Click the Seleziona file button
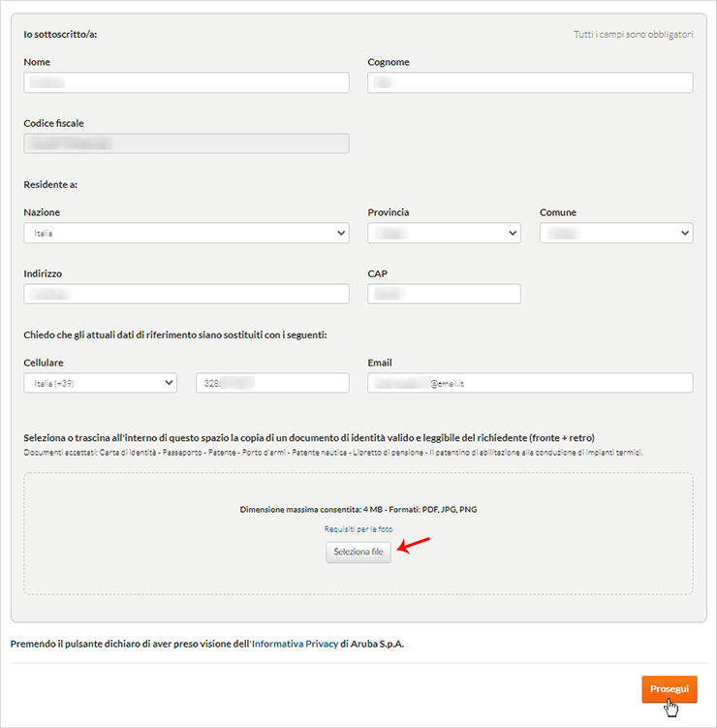The height and width of the screenshot is (728, 717). point(358,552)
